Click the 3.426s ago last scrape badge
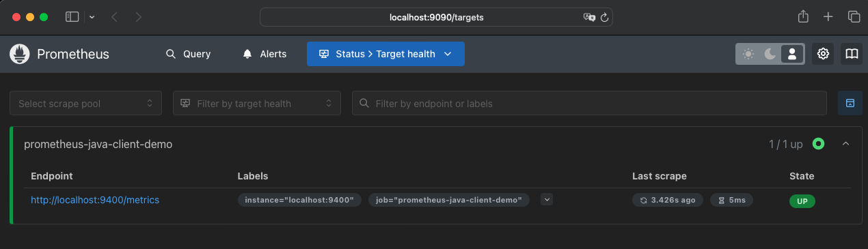Viewport: 868px width, 249px height. [668, 200]
